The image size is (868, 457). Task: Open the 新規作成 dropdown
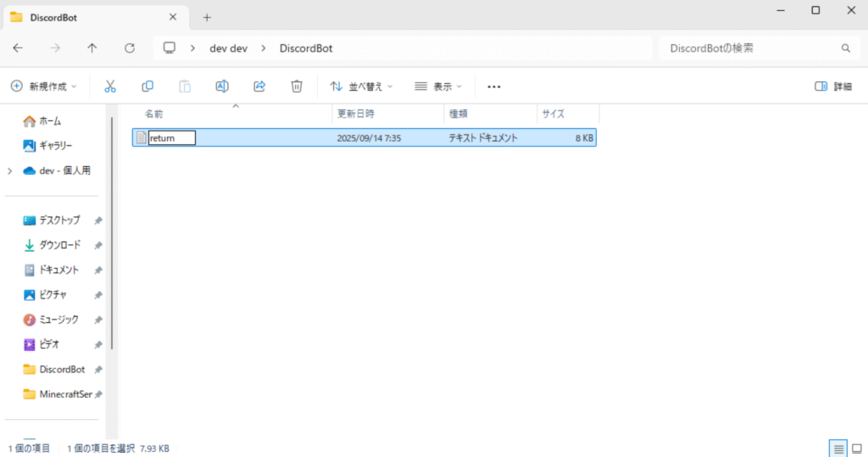[43, 86]
